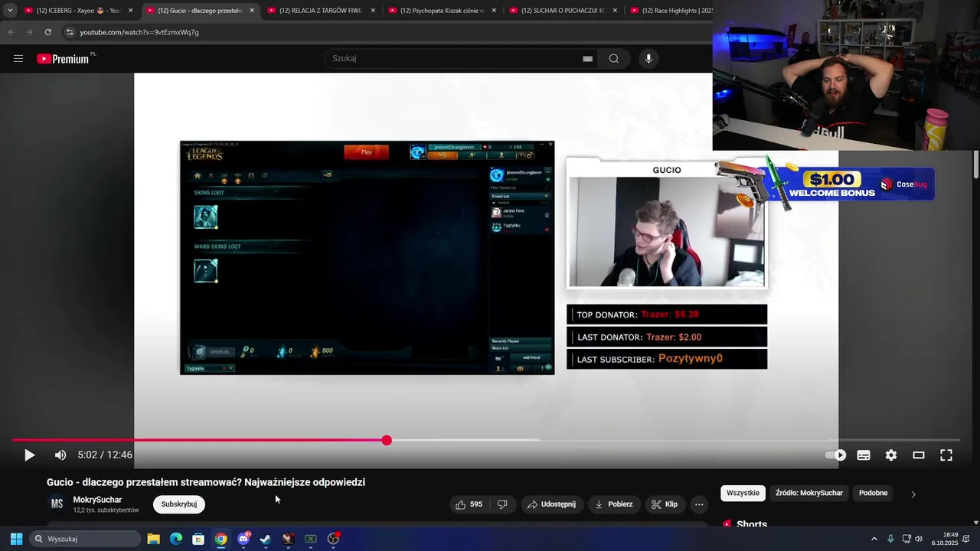
Task: View site information icon in address bar
Action: click(70, 32)
